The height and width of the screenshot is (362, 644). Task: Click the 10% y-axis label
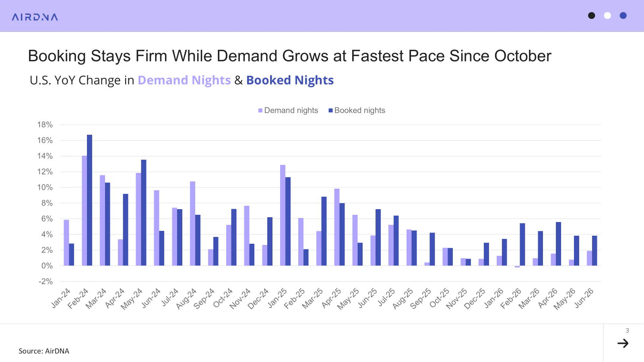(x=45, y=187)
